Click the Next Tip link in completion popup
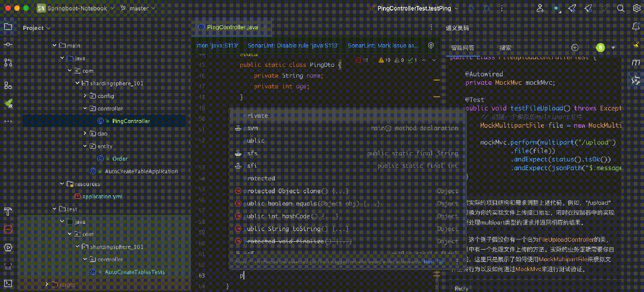This screenshot has height=292, width=644. (434, 261)
